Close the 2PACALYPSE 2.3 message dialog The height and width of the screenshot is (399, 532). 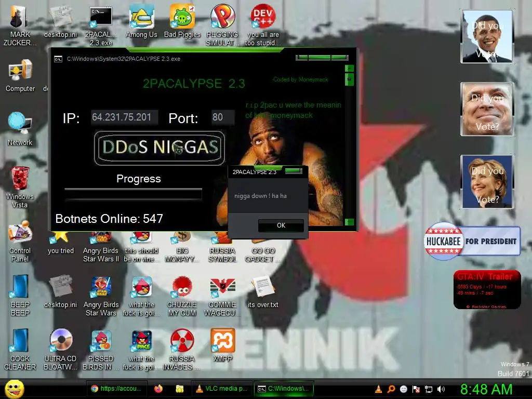coord(294,170)
